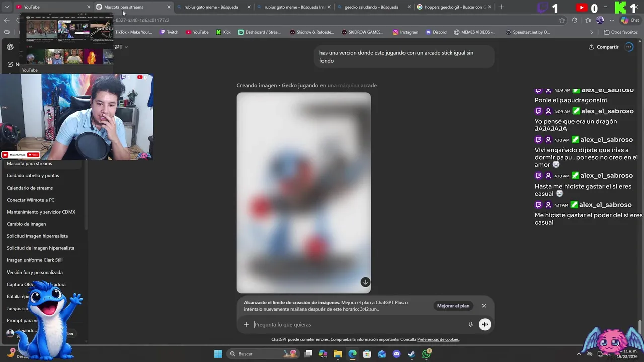
Task: Open the Cambio de imagen chat
Action: coord(43,224)
